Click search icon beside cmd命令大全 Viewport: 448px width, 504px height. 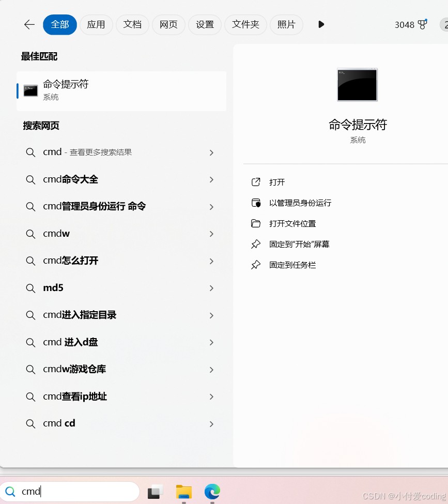(30, 180)
